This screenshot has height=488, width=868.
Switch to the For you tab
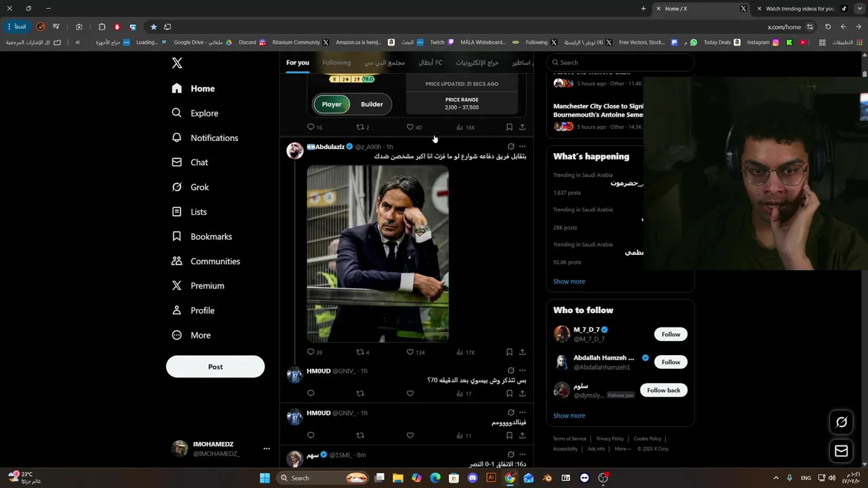coord(298,62)
